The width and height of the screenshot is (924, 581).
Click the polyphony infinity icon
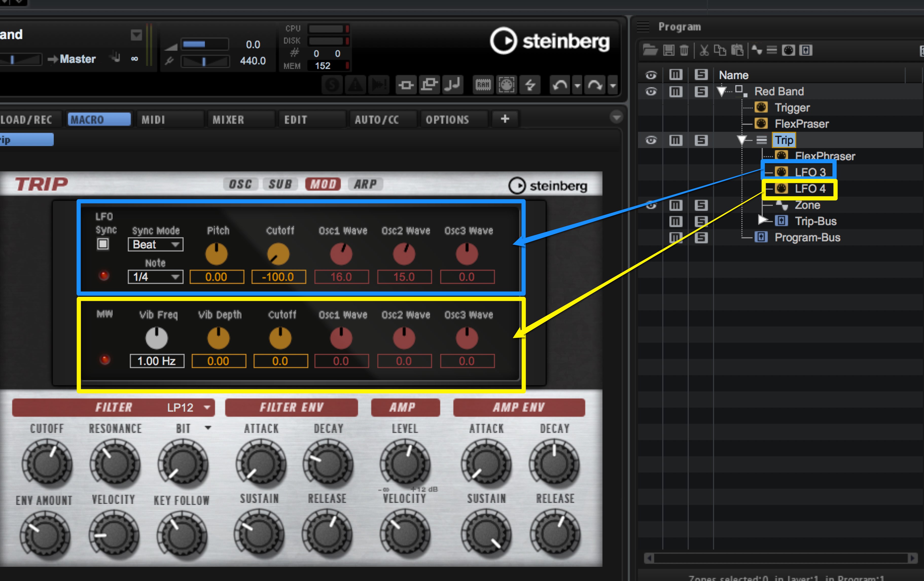pyautogui.click(x=134, y=59)
